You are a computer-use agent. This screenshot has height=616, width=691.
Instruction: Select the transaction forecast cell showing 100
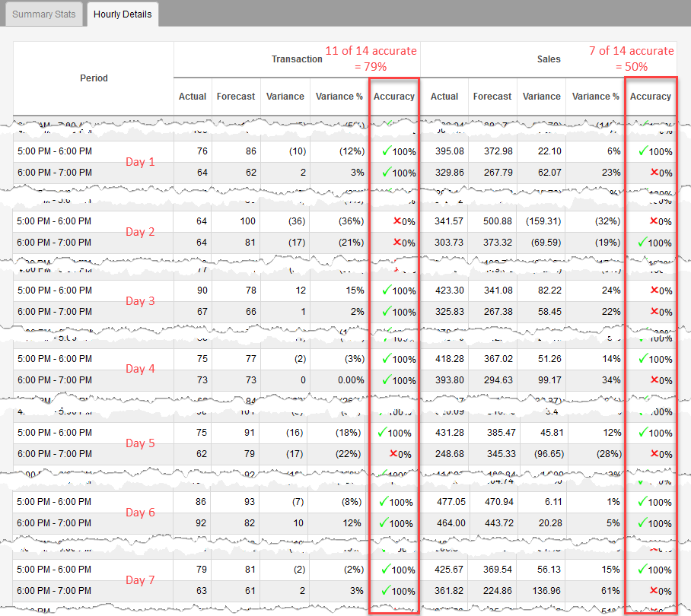pyautogui.click(x=247, y=221)
